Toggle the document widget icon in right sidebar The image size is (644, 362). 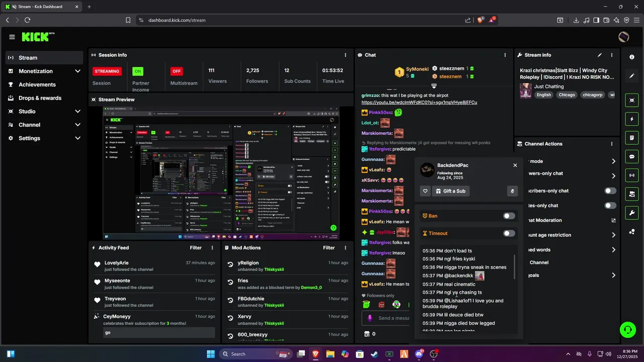[x=632, y=138]
